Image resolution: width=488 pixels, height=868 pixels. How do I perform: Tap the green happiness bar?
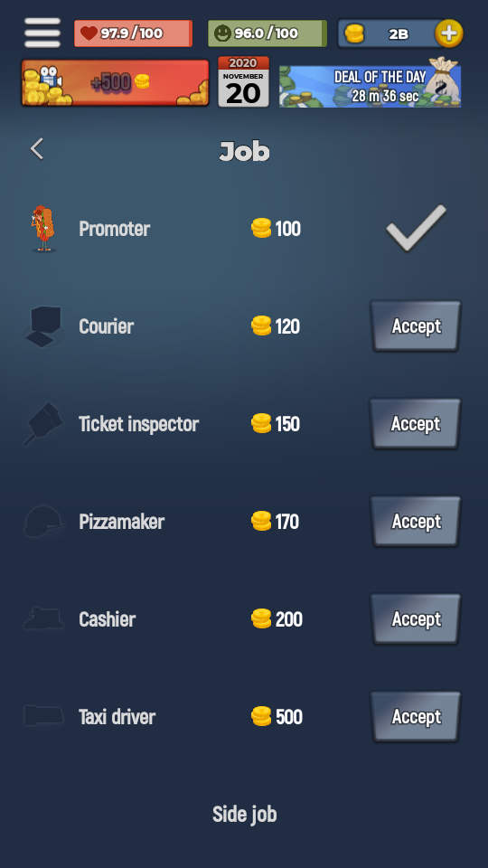pyautogui.click(x=267, y=33)
